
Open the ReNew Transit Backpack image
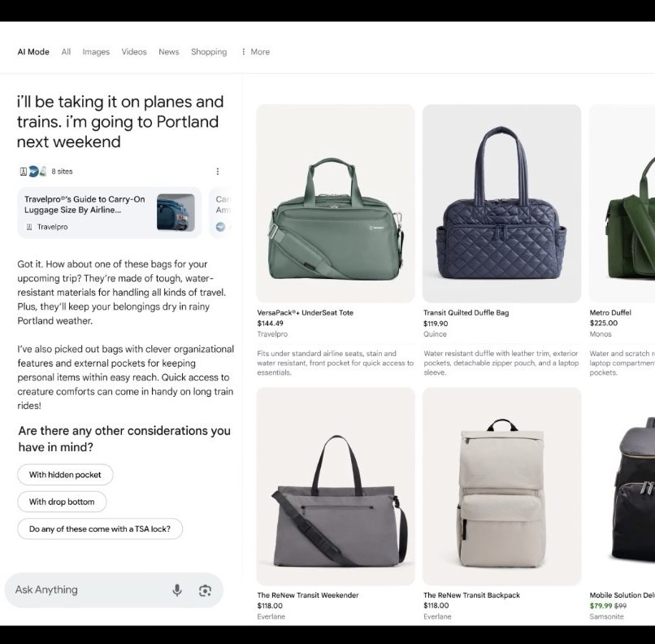(501, 486)
